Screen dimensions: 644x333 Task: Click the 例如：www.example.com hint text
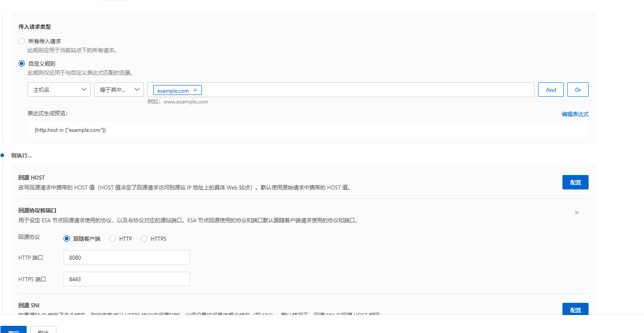178,102
